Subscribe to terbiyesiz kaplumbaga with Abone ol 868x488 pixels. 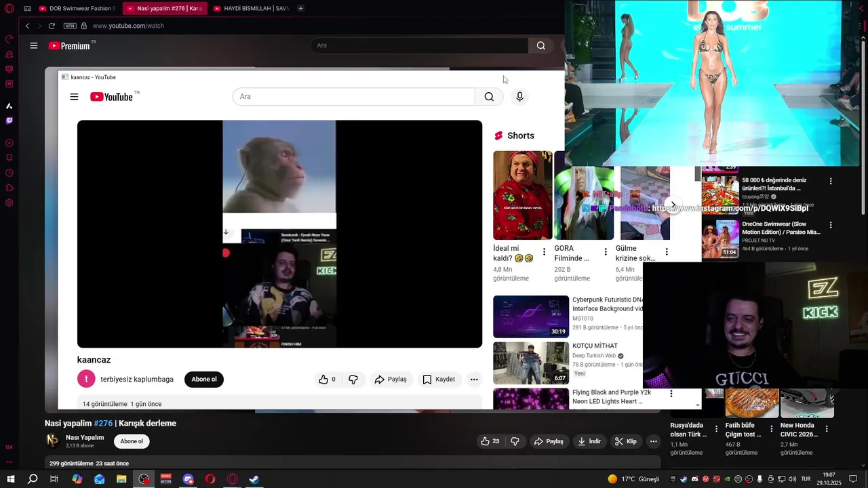tap(204, 380)
